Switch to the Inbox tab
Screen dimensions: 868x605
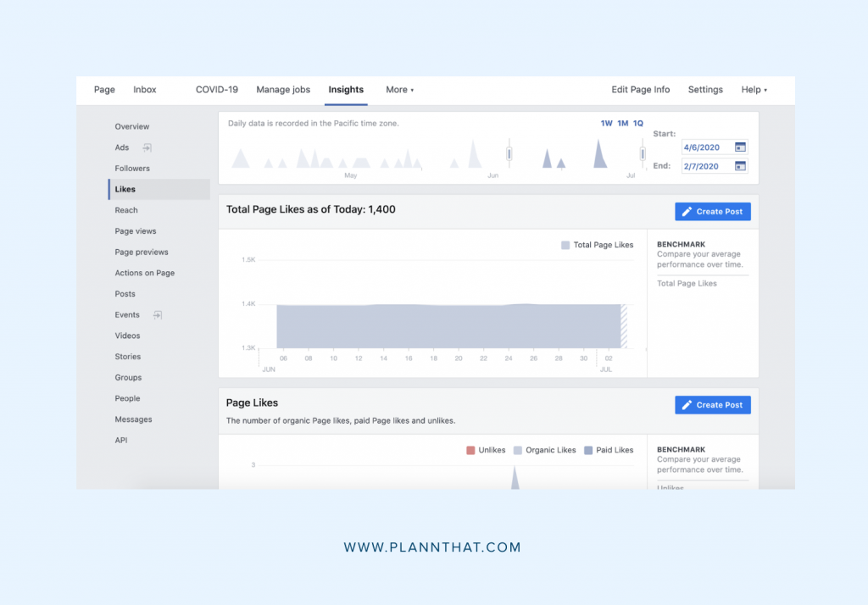coord(144,89)
